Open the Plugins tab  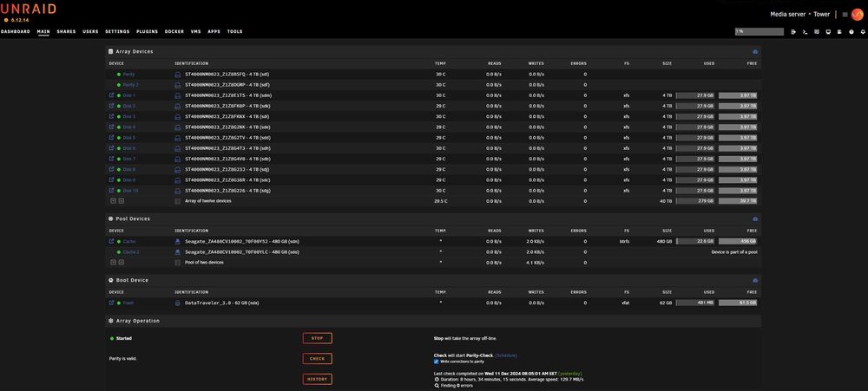(x=148, y=31)
